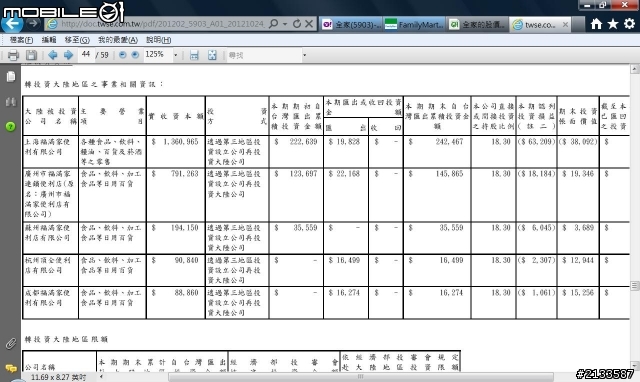Open the 說明(H) menu
This screenshot has height=382, width=640.
point(158,40)
